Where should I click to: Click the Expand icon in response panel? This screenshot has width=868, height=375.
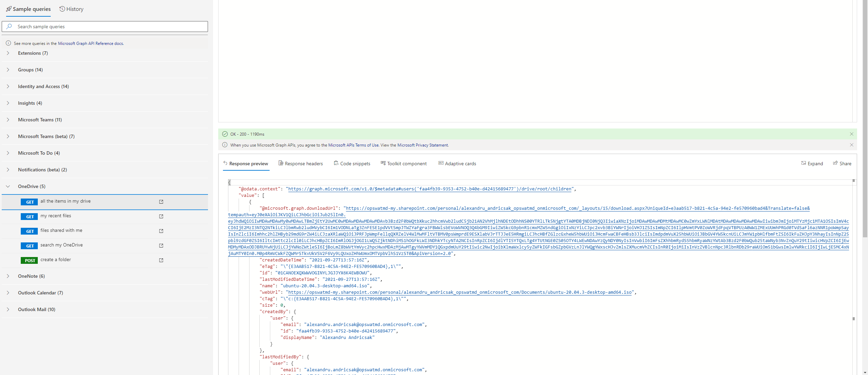pyautogui.click(x=804, y=163)
